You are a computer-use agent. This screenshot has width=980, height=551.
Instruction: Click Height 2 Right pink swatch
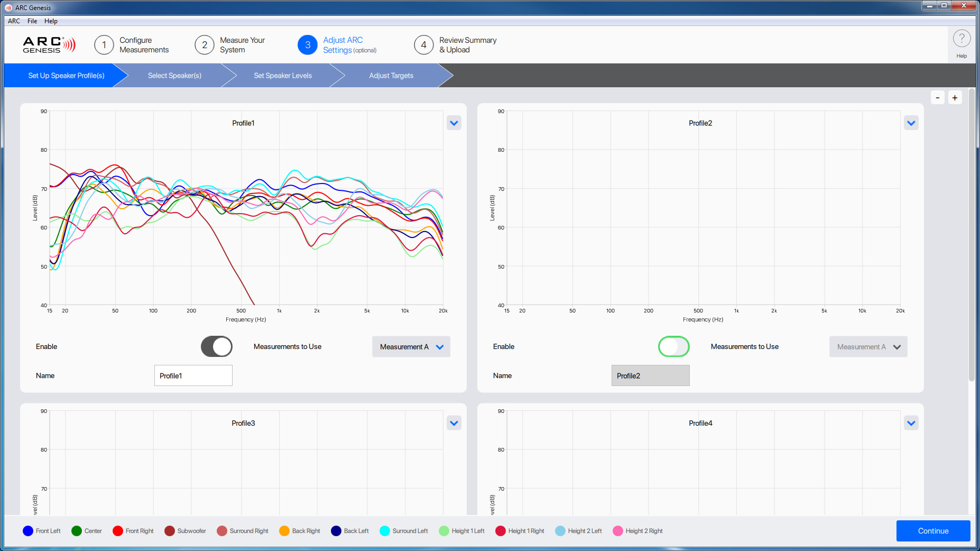[618, 531]
